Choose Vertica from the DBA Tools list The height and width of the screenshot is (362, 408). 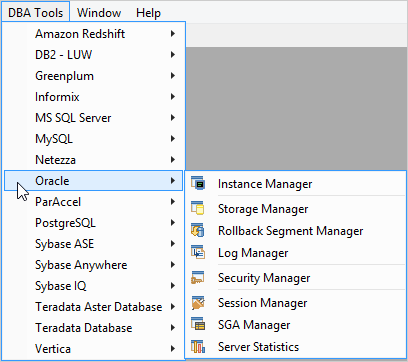click(93, 349)
